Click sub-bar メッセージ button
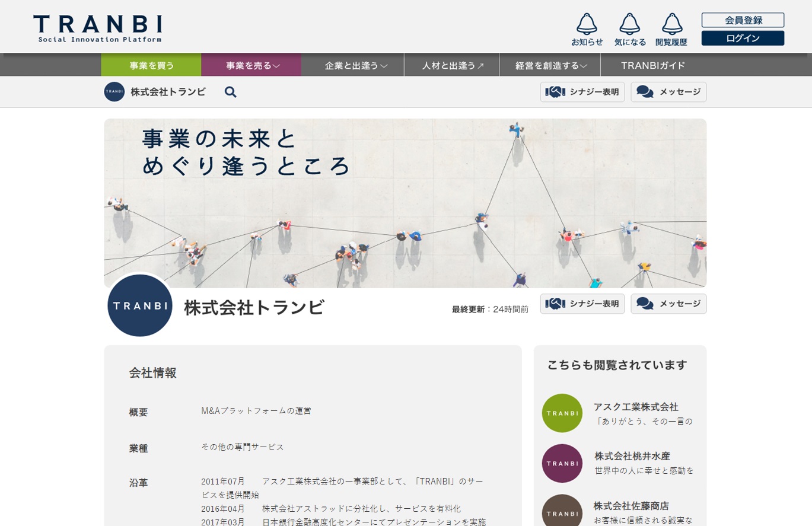The height and width of the screenshot is (526, 812). (668, 92)
